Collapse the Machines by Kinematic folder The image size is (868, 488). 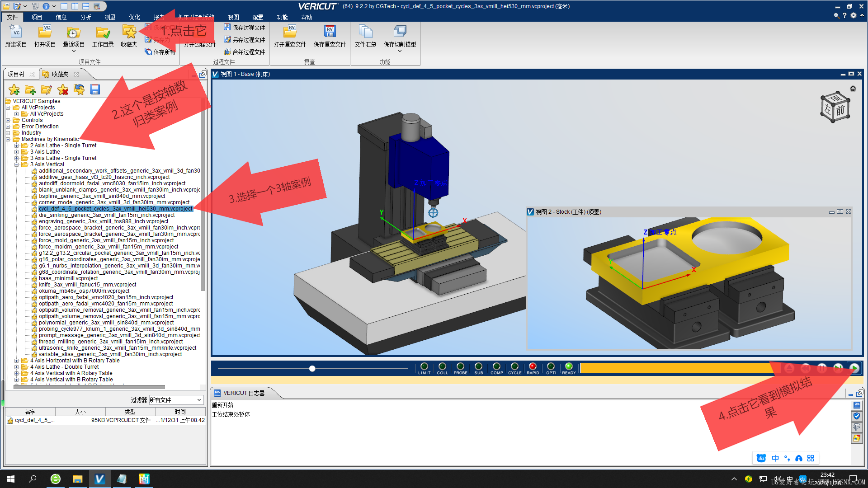[x=8, y=139]
